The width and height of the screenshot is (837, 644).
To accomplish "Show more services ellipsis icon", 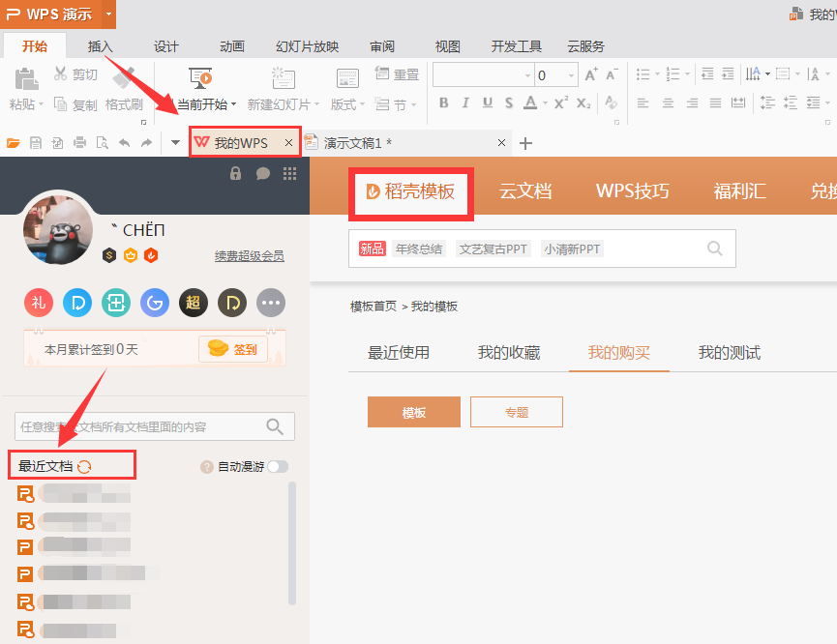I will click(271, 303).
